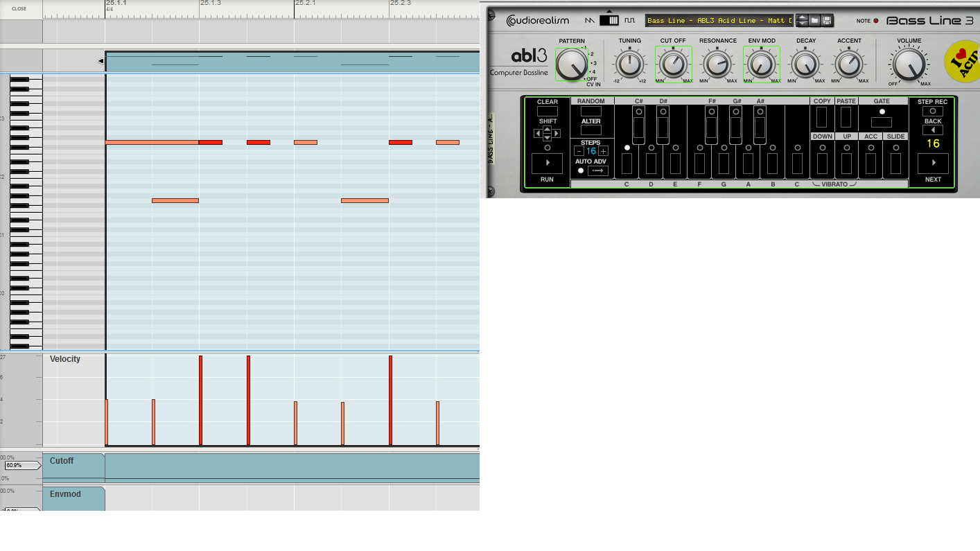Select the Velocity lane label

pyautogui.click(x=65, y=359)
